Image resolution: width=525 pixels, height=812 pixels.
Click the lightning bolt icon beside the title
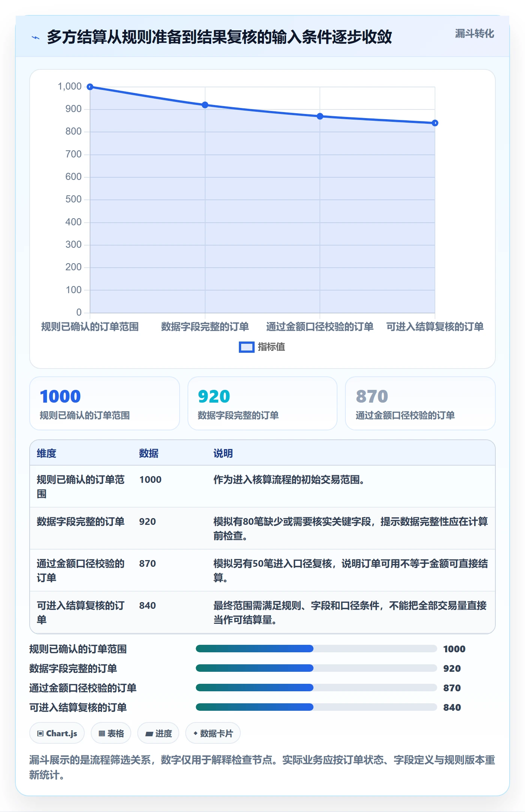[x=36, y=37]
